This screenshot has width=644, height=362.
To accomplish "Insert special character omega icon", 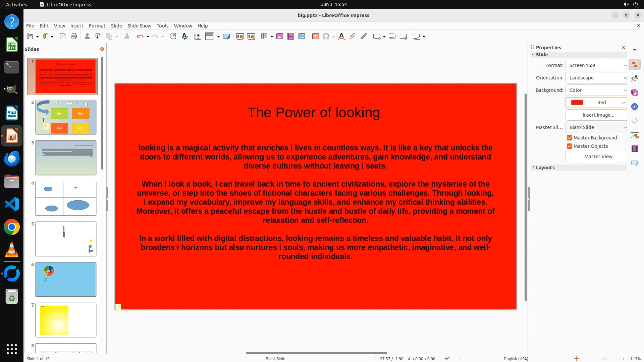I will (x=326, y=37).
